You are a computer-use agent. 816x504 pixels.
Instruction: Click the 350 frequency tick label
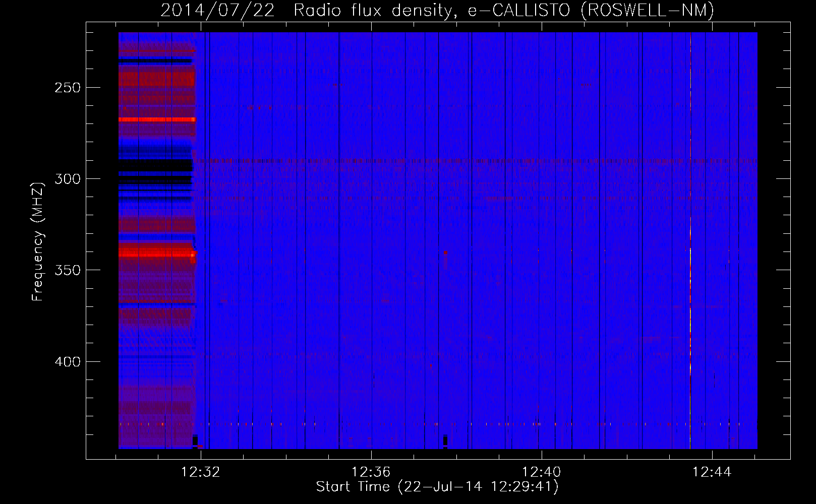pos(68,270)
